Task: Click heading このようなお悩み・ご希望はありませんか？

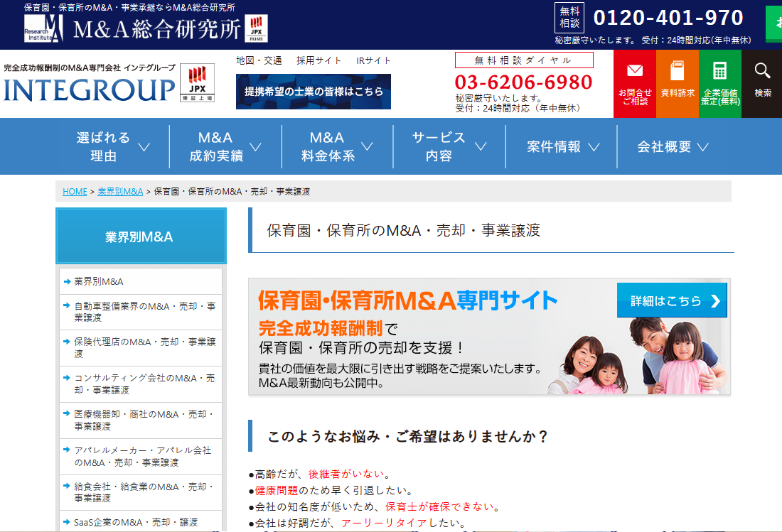Action: point(408,436)
